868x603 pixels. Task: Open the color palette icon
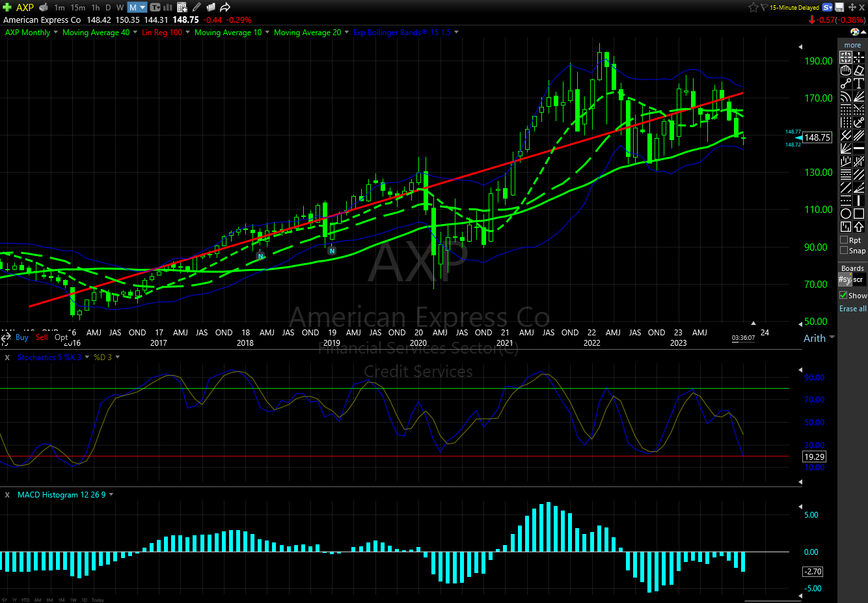click(854, 32)
